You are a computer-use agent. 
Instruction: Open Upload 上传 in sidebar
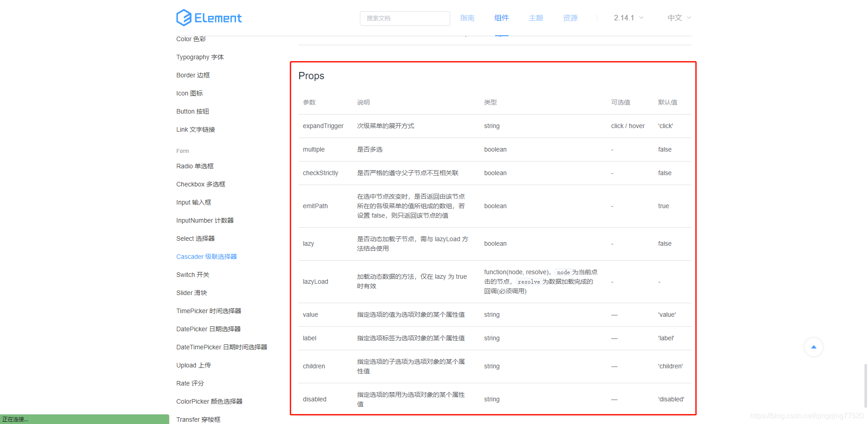193,365
